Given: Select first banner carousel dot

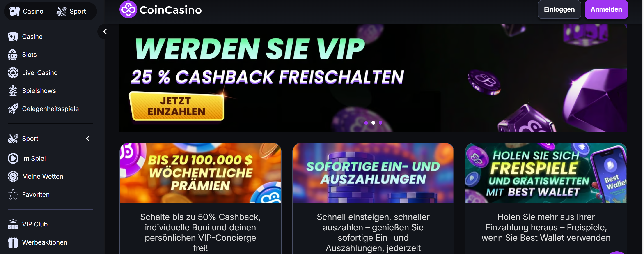Looking at the screenshot, I should tap(366, 123).
